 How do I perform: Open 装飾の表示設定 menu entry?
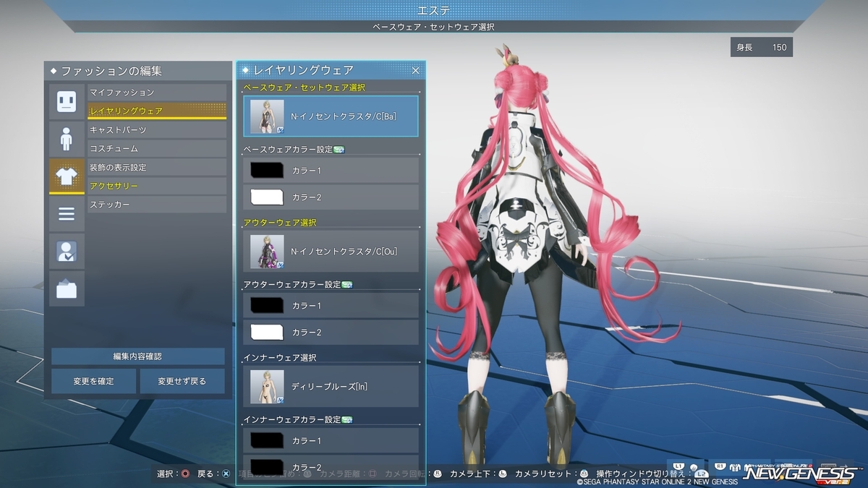click(x=157, y=168)
